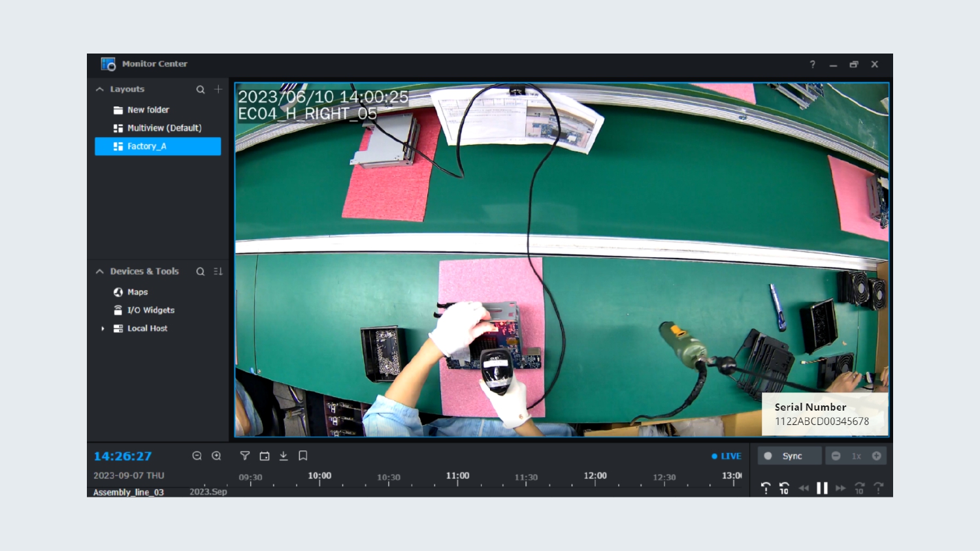Image resolution: width=980 pixels, height=551 pixels.
Task: Add new layout with plus icon
Action: point(218,89)
